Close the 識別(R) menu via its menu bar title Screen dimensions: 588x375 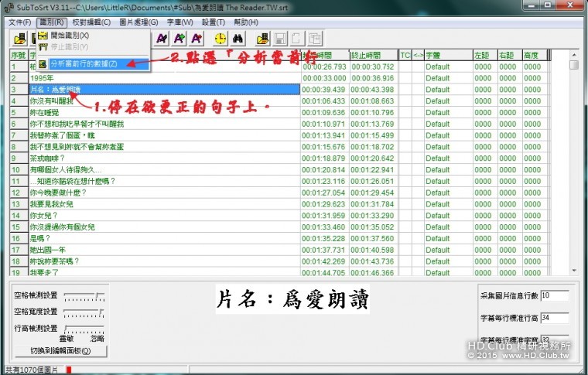52,22
